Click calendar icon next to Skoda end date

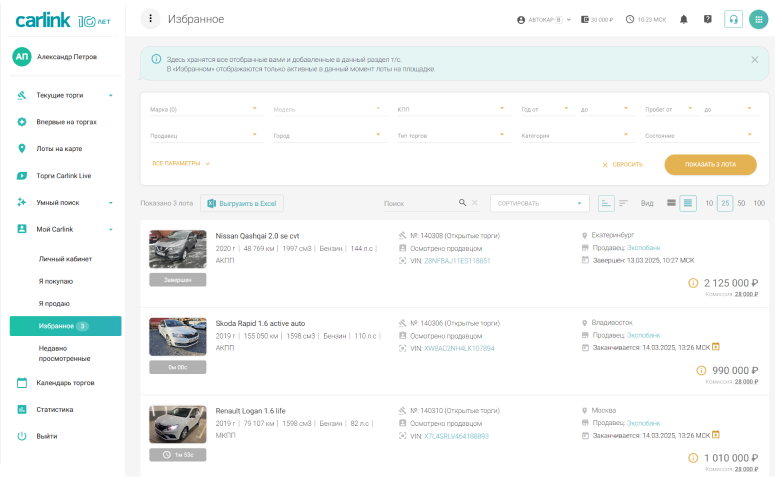[716, 348]
